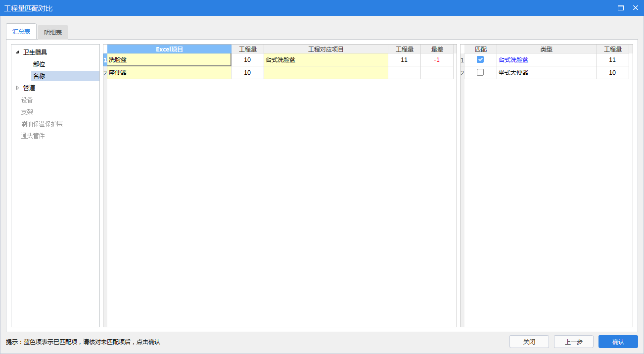Select the 座便器 Excel item cell
The height and width of the screenshot is (354, 644).
click(169, 73)
